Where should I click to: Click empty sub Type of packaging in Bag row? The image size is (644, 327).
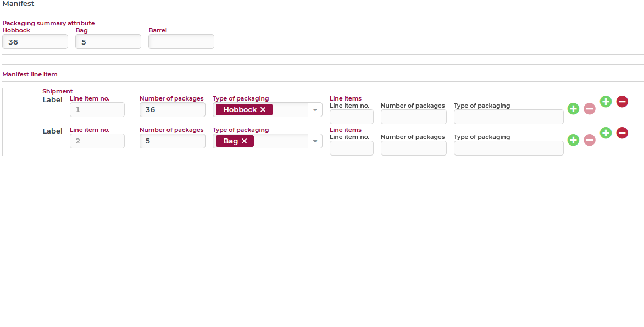(x=508, y=148)
